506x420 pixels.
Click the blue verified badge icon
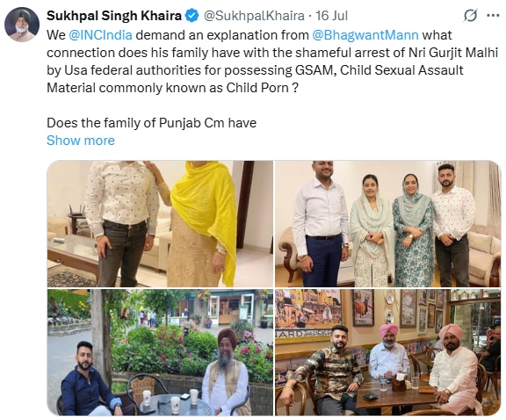(192, 16)
